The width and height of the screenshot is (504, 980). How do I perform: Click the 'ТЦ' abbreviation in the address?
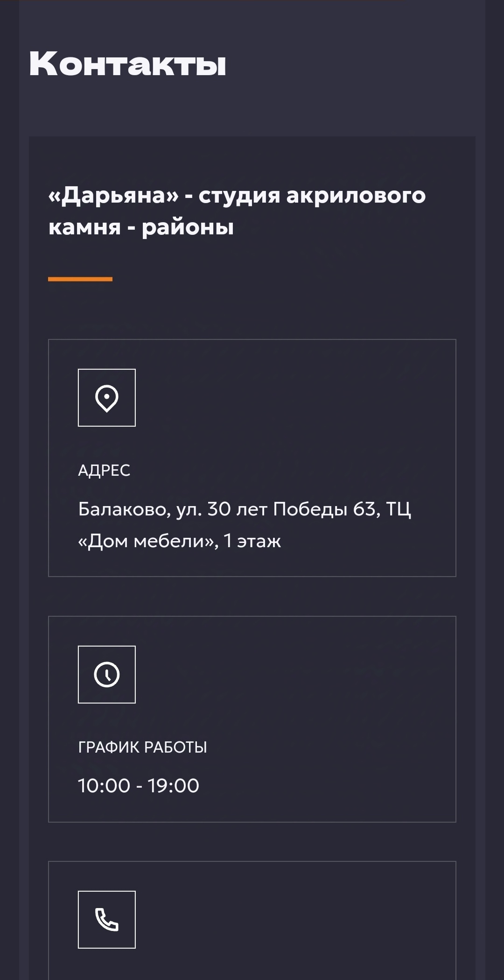click(398, 509)
